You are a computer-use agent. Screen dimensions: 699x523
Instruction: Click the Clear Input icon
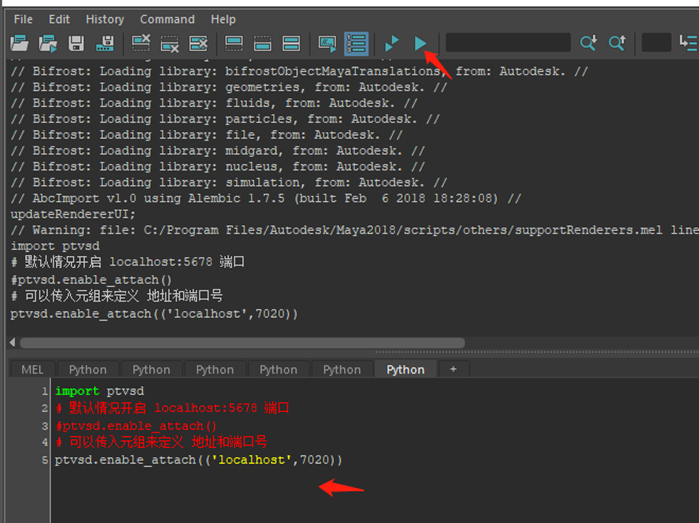pyautogui.click(x=169, y=43)
